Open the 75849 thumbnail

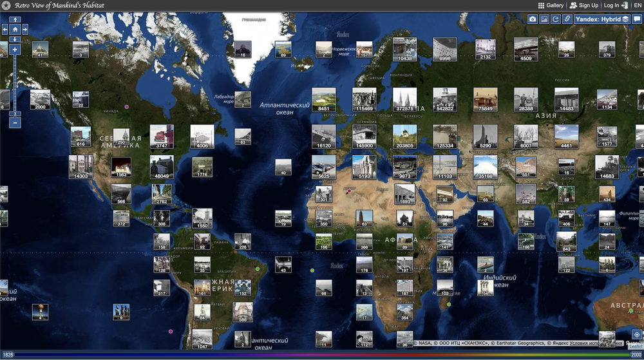485,99
